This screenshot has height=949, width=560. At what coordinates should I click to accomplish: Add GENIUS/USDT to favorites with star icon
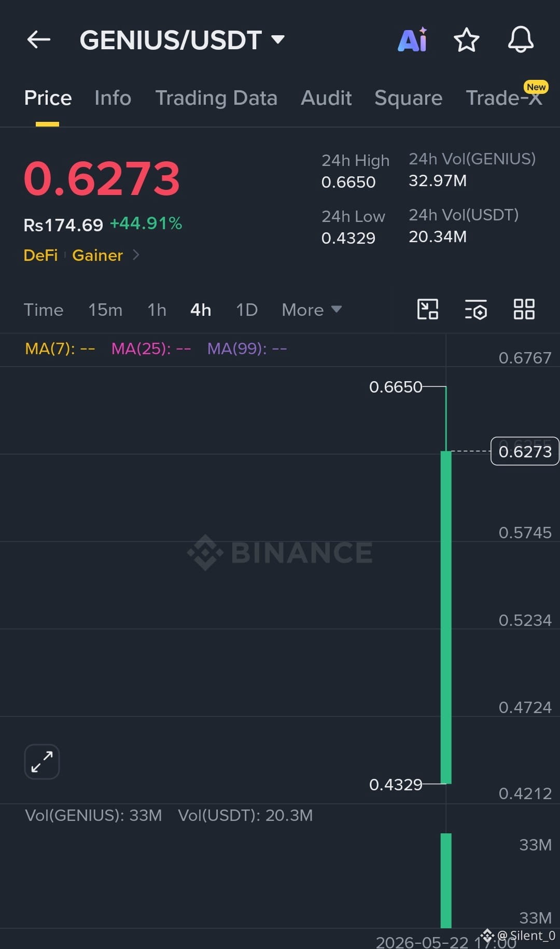coord(466,40)
